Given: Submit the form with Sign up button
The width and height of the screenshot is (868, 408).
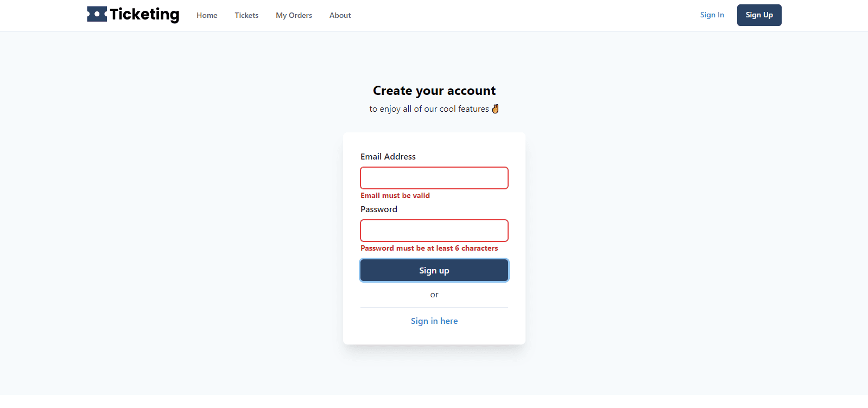Looking at the screenshot, I should click(434, 270).
